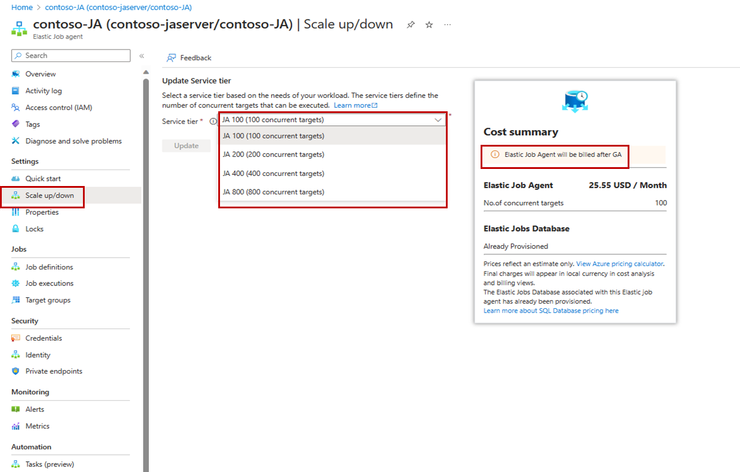This screenshot has height=472, width=740.
Task: Click the Credentials icon under Security
Action: pos(16,338)
